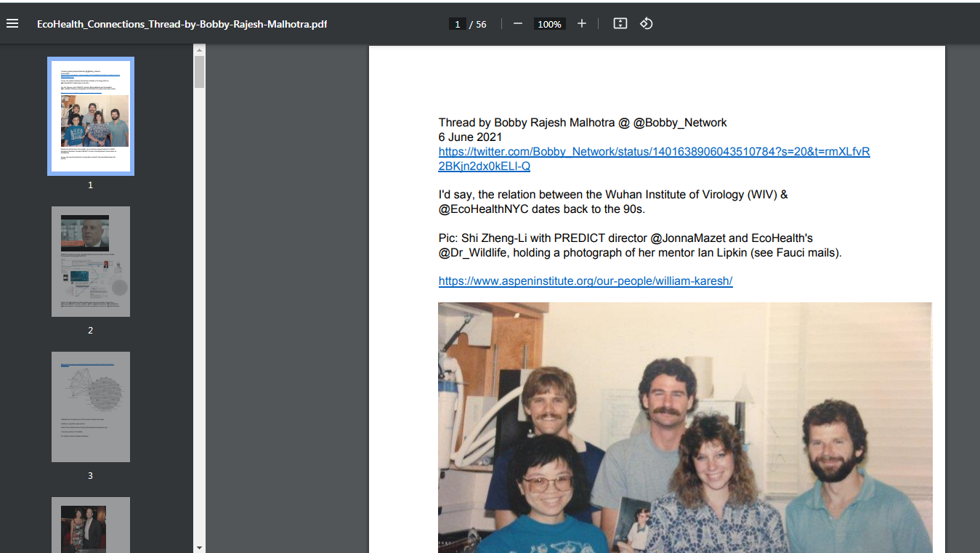Viewport: 980px width, 553px height.
Task: Click the page number input field
Action: (457, 24)
